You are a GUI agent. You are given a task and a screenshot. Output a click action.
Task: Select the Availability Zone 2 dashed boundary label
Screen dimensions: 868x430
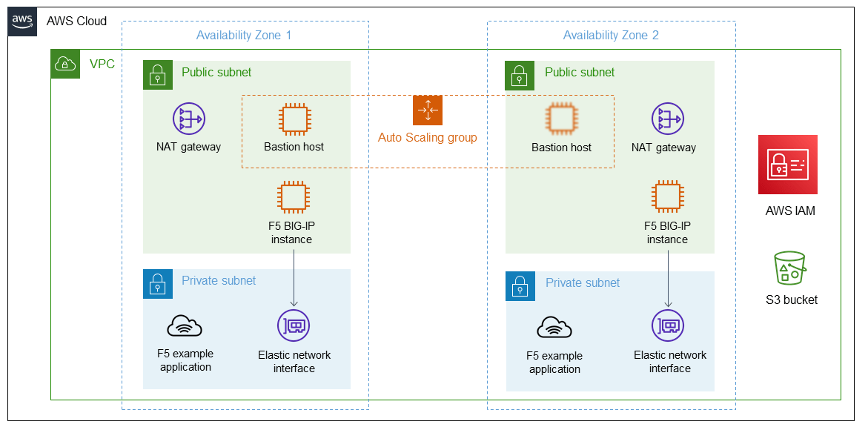click(x=611, y=35)
